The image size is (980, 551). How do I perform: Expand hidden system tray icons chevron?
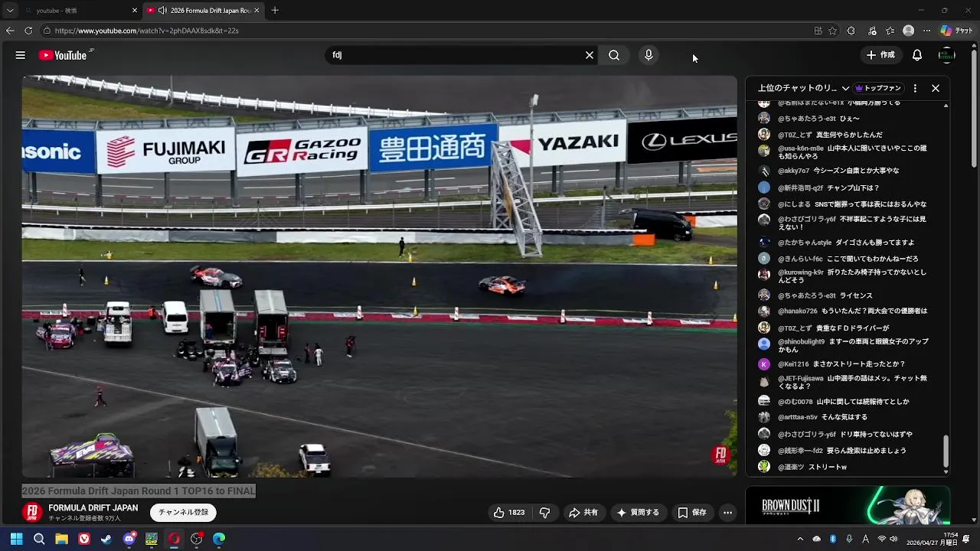(x=800, y=539)
